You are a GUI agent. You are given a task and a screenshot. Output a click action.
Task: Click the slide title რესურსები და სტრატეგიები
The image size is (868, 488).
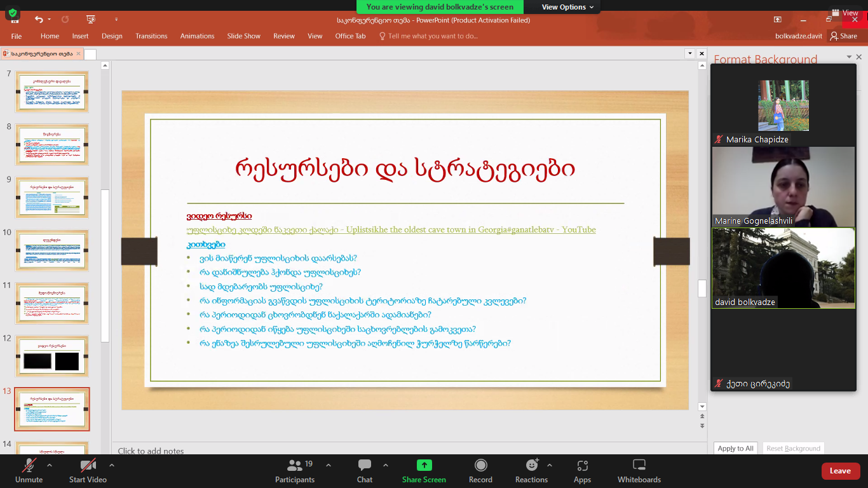(405, 168)
